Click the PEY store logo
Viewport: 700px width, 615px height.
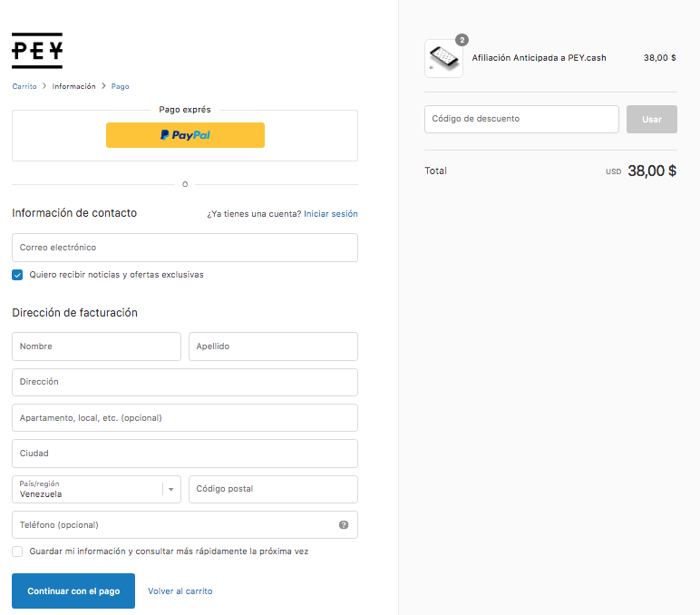click(37, 51)
